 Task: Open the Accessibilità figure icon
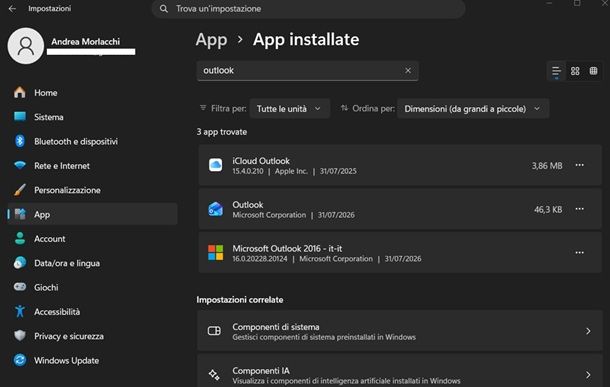click(x=20, y=312)
